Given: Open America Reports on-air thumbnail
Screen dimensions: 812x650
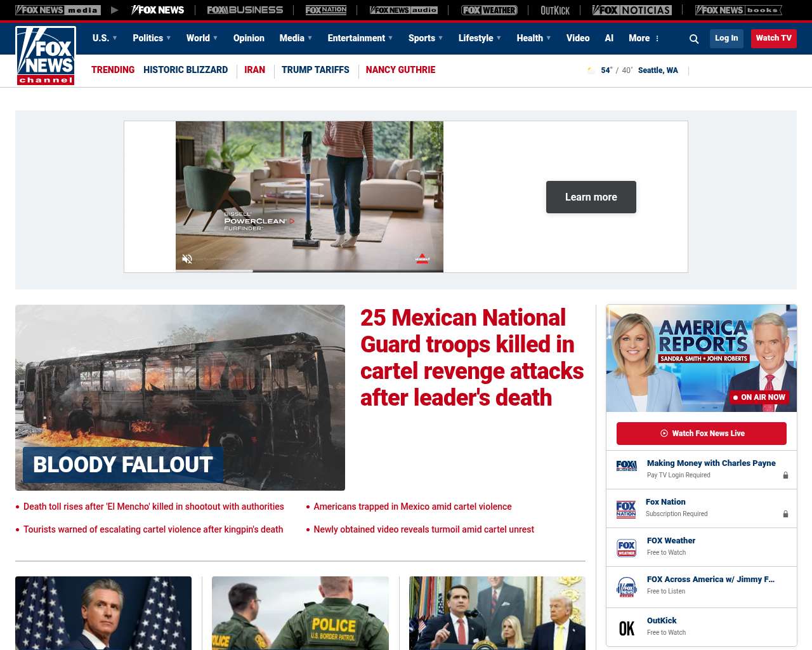Looking at the screenshot, I should coord(702,358).
